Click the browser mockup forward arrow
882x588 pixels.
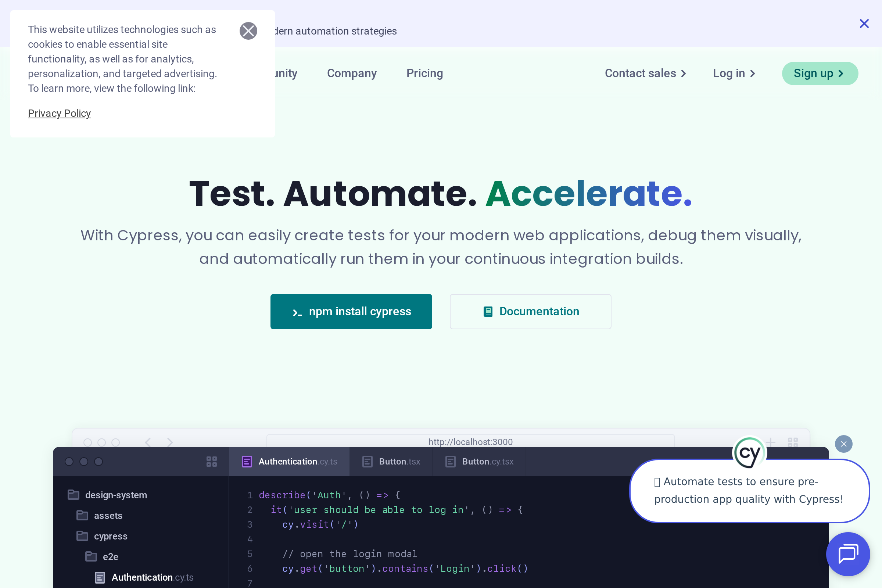point(170,442)
